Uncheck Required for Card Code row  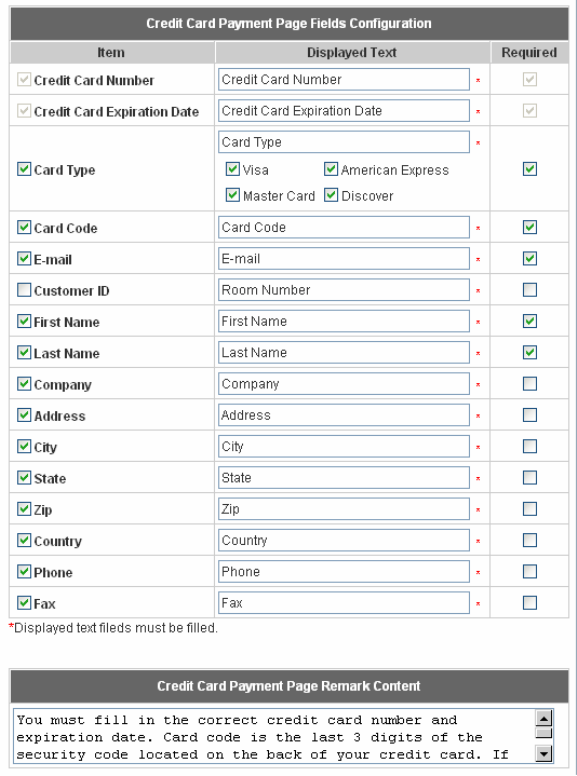tap(529, 227)
